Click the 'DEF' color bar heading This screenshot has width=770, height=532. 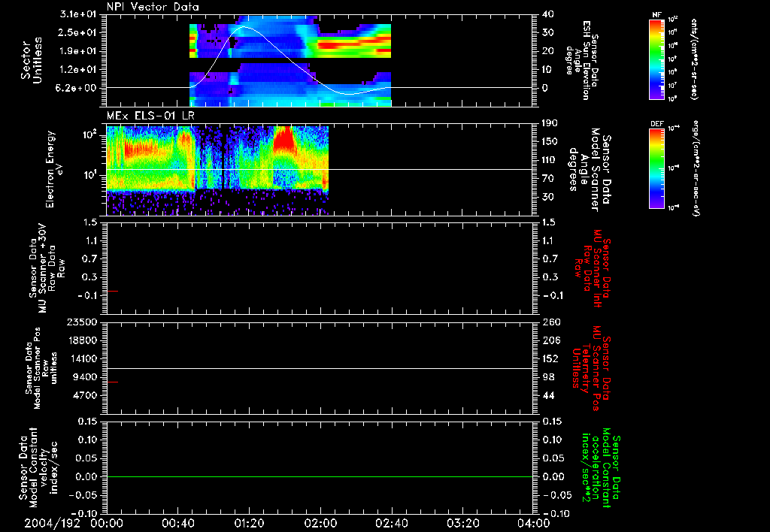(x=657, y=124)
